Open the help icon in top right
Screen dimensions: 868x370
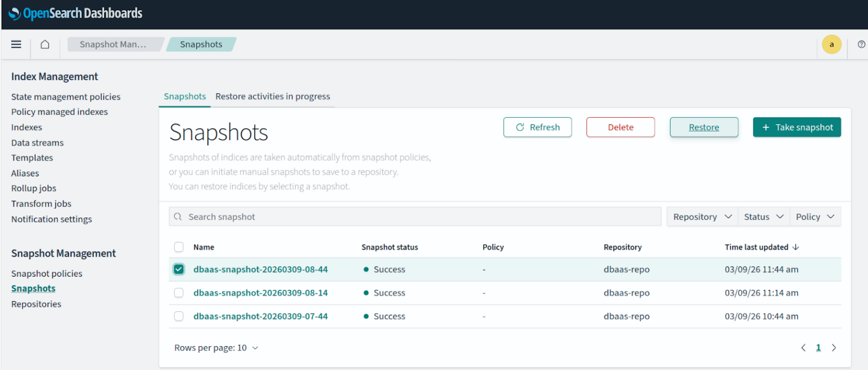click(x=861, y=44)
